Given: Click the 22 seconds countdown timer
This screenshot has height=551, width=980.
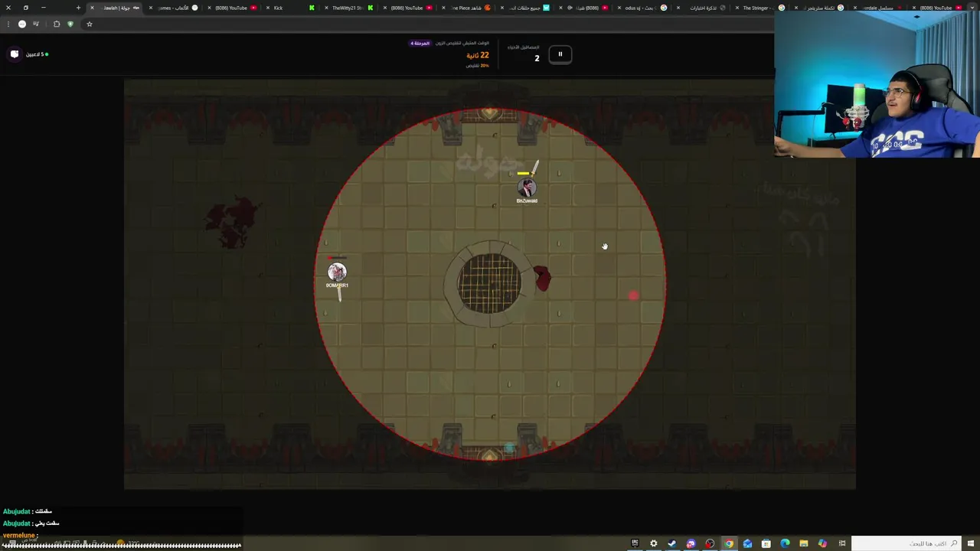Looking at the screenshot, I should [x=478, y=55].
